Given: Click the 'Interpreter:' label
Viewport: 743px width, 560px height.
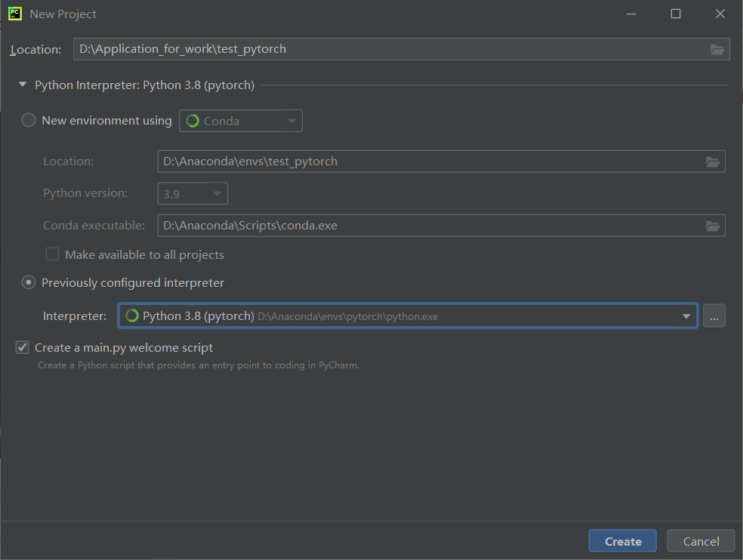Looking at the screenshot, I should (75, 316).
